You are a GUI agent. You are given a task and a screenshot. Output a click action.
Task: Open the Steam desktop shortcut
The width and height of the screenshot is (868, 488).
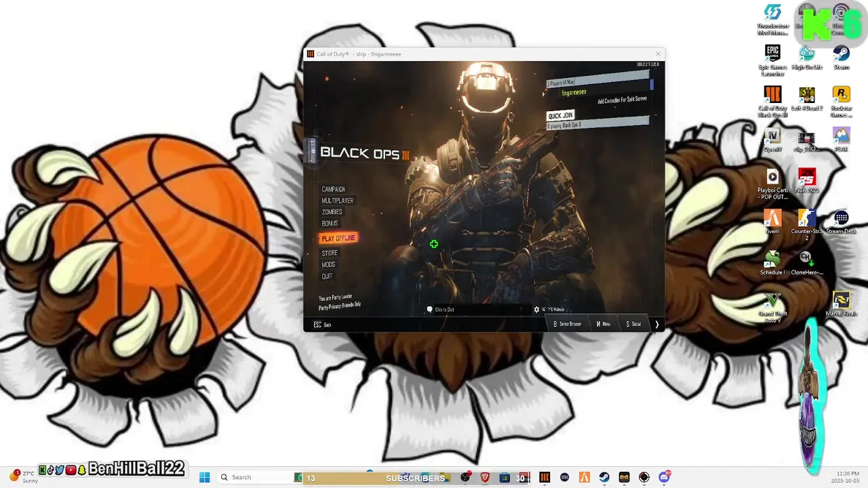pyautogui.click(x=841, y=58)
